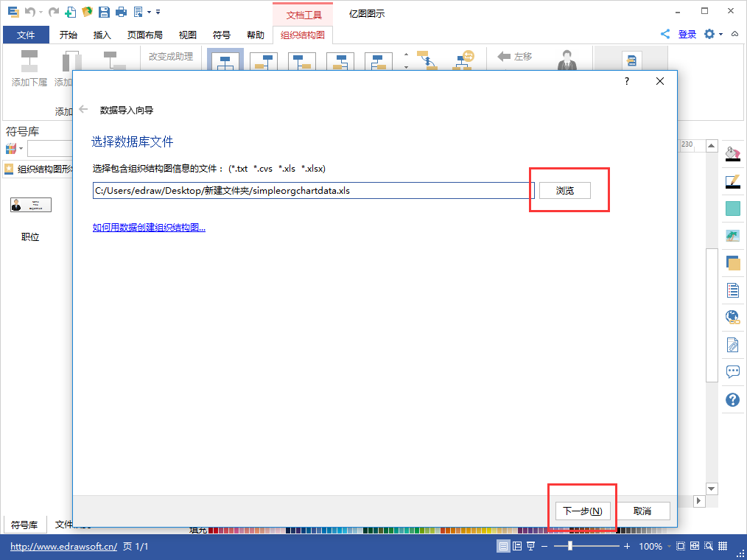The width and height of the screenshot is (747, 560).
Task: Click the data import icon in ribbon
Action: 632,60
